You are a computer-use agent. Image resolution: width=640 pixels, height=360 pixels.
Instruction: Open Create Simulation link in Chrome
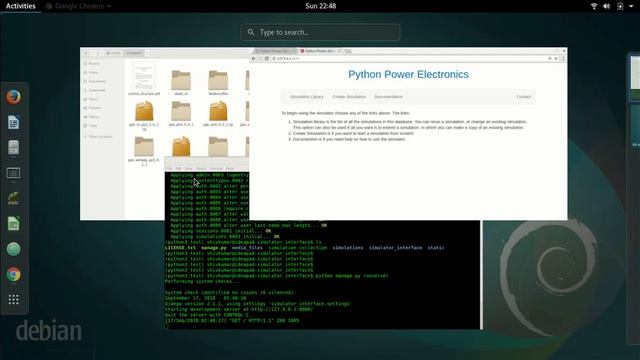(349, 97)
